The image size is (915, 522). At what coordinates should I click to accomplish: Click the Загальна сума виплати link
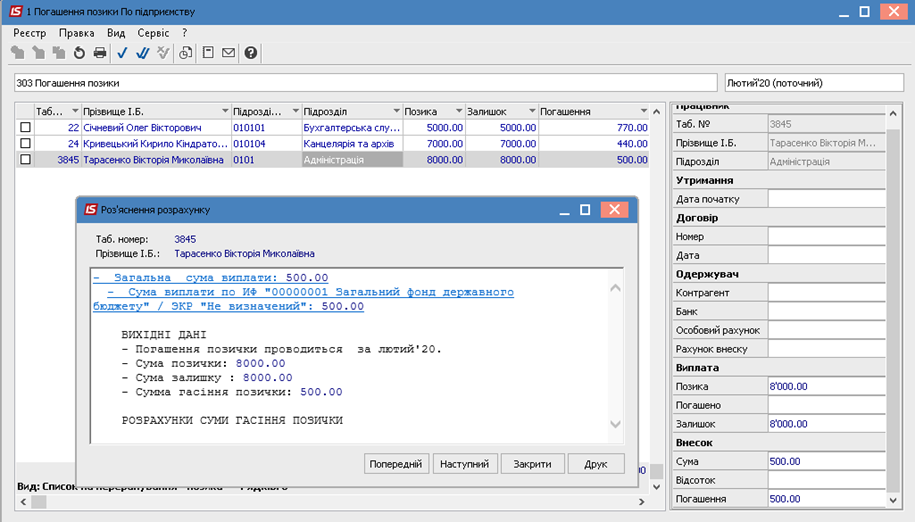pos(211,278)
